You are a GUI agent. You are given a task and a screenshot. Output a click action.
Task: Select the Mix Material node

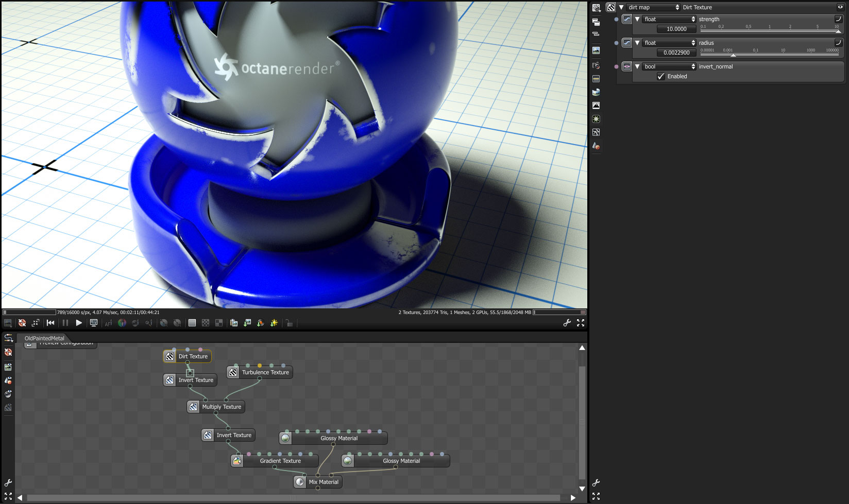coord(318,482)
